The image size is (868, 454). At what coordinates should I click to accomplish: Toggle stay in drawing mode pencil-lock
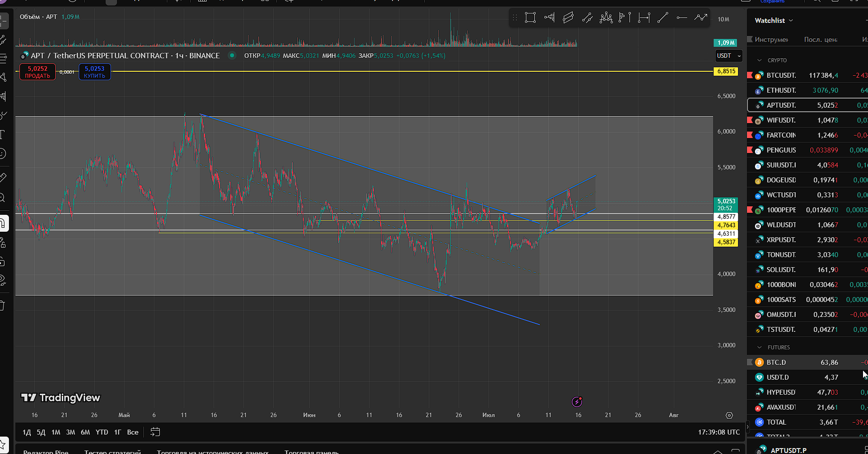3,242
